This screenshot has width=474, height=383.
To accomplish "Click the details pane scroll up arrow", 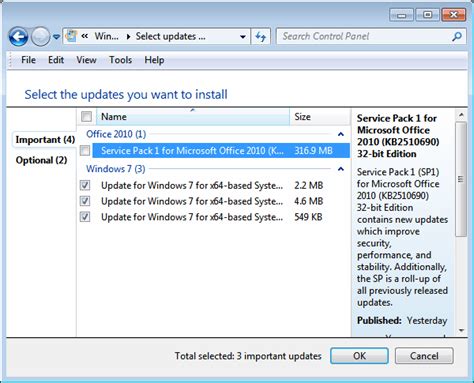I will [x=461, y=115].
